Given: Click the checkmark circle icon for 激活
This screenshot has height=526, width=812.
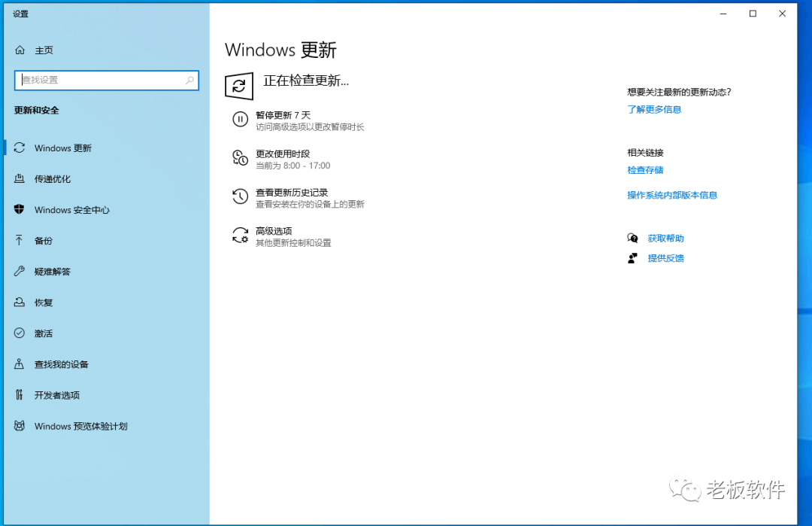Looking at the screenshot, I should (20, 333).
